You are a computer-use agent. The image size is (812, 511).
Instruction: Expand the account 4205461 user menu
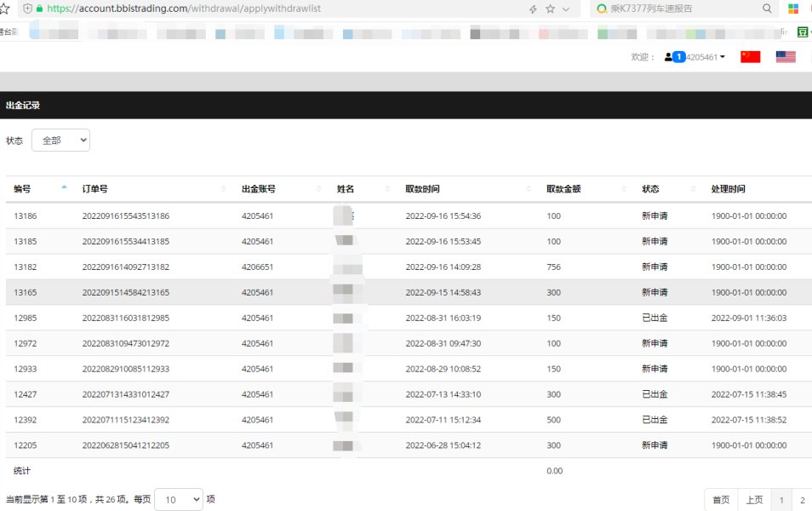[698, 57]
